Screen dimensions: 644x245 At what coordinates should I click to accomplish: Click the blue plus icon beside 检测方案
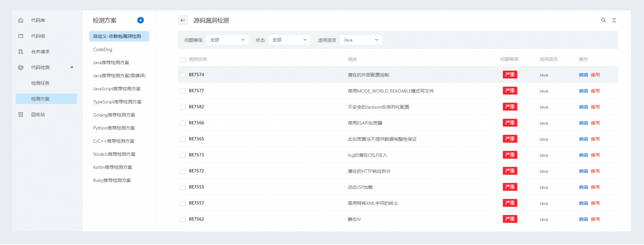coord(140,20)
